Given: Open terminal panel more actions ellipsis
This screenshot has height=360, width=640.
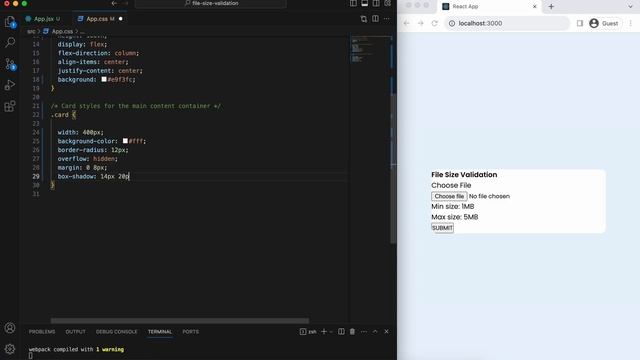Looking at the screenshot, I should (364, 331).
